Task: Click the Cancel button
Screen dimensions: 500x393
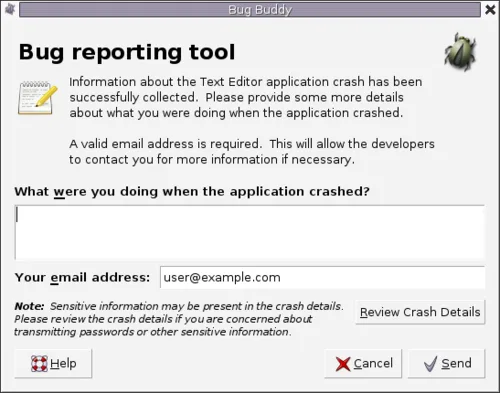Action: pyautogui.click(x=363, y=363)
